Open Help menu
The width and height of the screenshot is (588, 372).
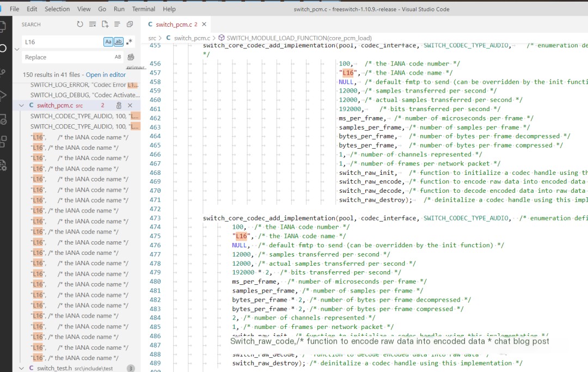169,9
